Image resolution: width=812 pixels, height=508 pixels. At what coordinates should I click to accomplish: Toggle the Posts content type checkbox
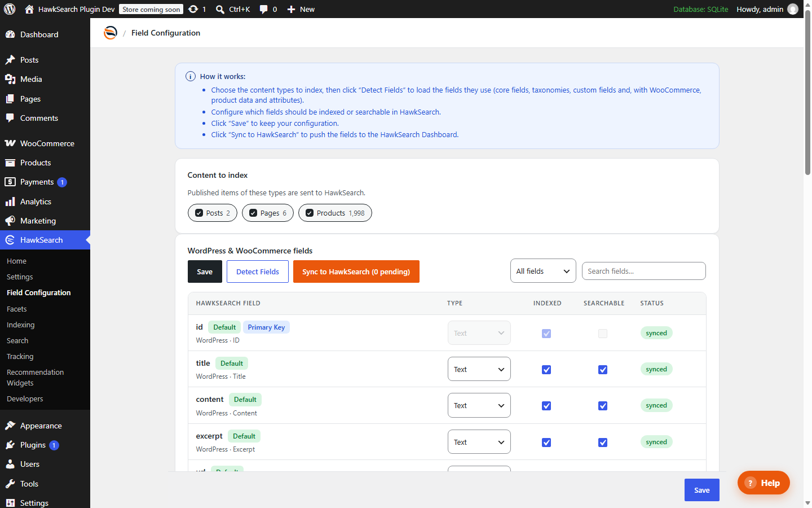199,213
